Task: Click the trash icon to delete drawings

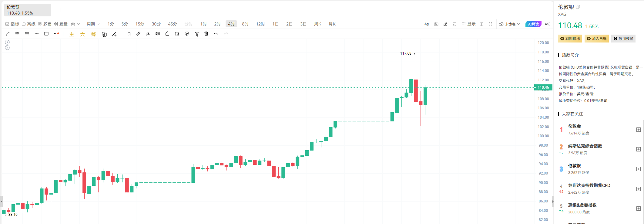Action: (x=206, y=34)
